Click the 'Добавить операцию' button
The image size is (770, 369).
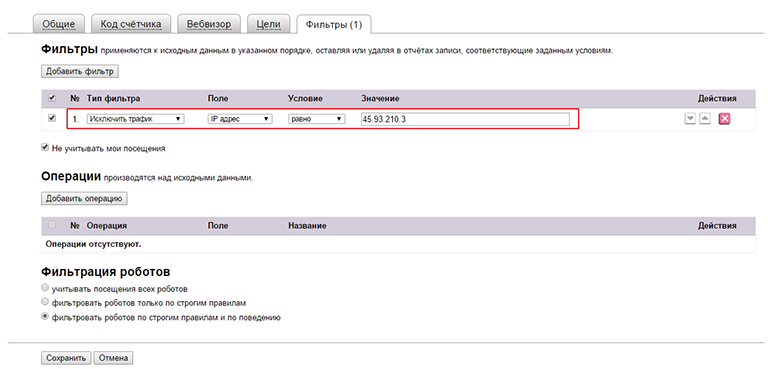84,199
